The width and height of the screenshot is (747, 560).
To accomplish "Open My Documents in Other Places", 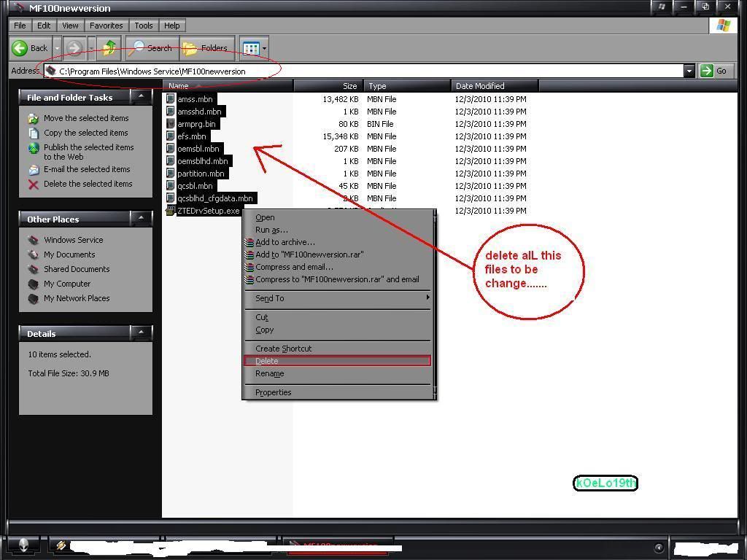I will tap(69, 254).
